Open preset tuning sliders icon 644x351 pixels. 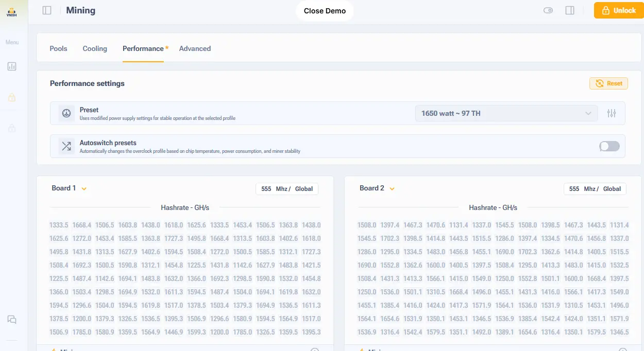click(x=612, y=113)
